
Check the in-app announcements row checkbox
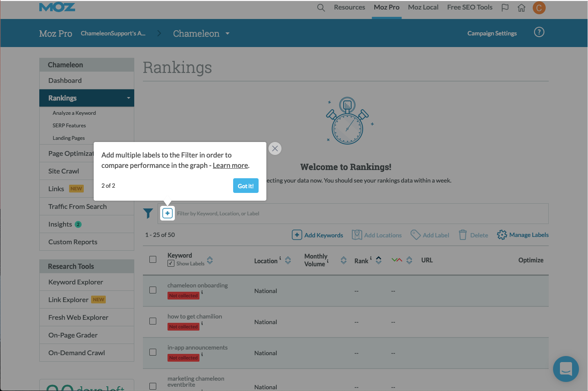pos(153,352)
